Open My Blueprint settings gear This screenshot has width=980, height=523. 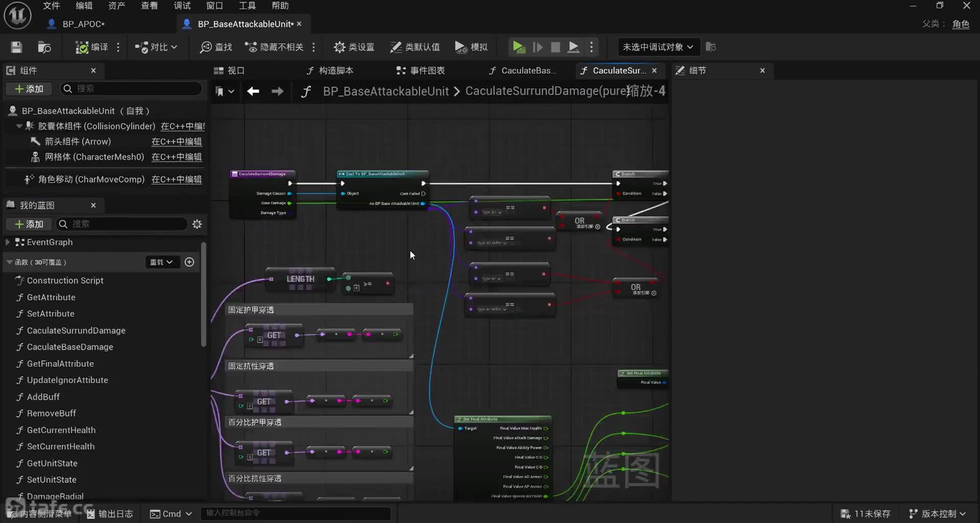(197, 224)
